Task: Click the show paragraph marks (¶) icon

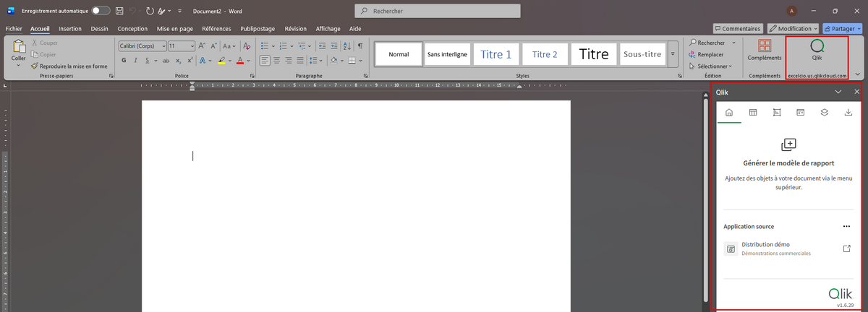Action: click(x=359, y=45)
